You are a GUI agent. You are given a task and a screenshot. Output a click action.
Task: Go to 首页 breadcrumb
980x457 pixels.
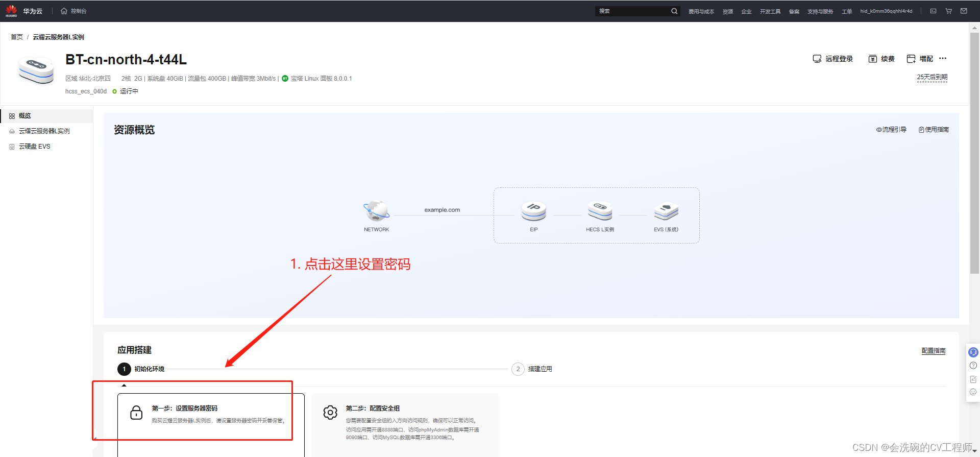(17, 37)
